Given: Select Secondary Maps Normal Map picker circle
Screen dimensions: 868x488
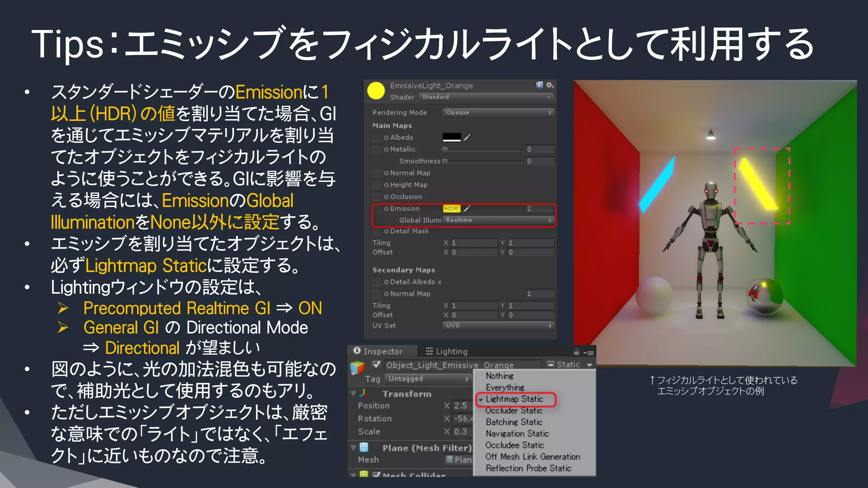Looking at the screenshot, I should tap(386, 294).
